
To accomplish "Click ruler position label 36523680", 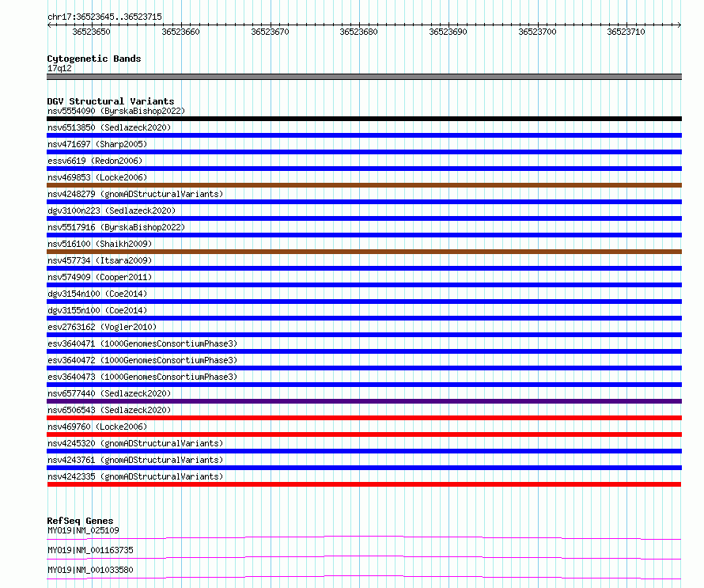I will 359,32.
